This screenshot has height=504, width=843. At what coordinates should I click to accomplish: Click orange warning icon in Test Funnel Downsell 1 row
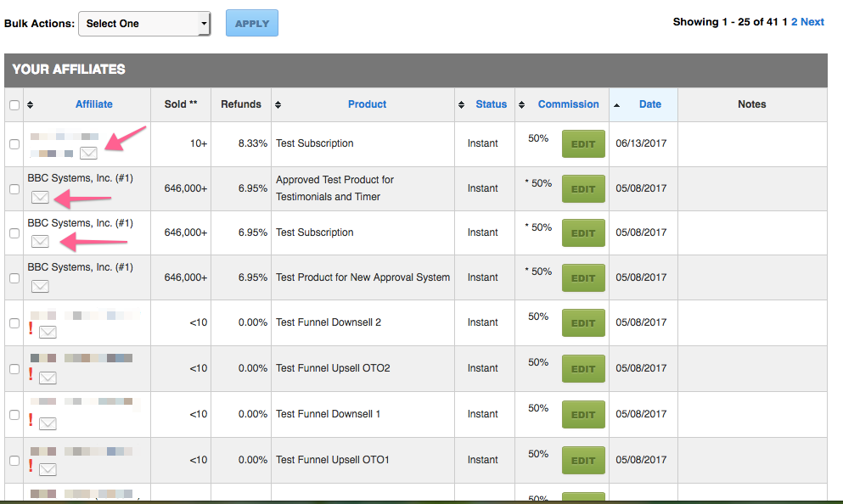[31, 421]
